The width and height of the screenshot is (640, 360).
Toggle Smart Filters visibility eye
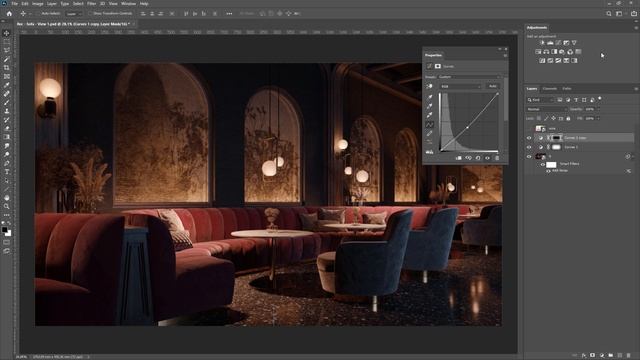(542, 164)
